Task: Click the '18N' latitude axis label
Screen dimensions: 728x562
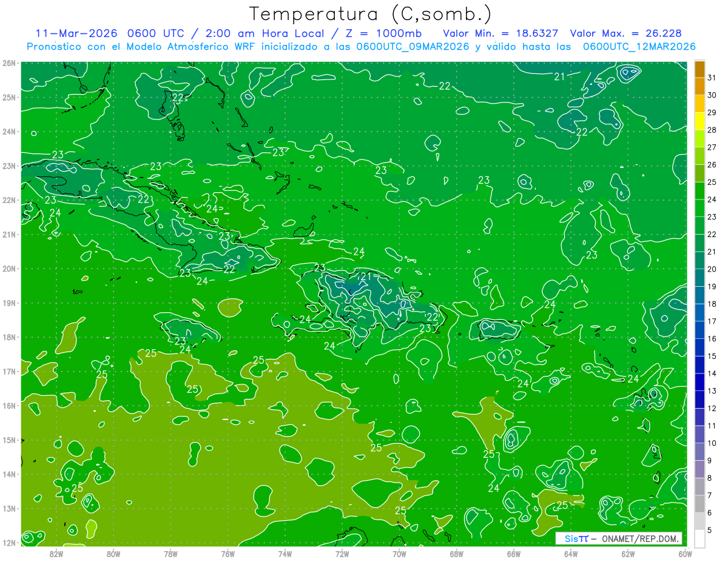Action: (9, 338)
